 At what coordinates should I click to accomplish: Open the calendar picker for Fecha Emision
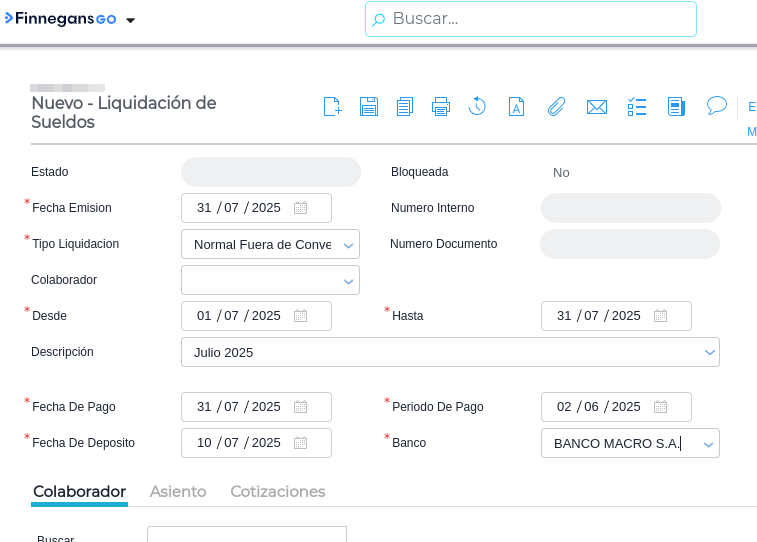pyautogui.click(x=300, y=208)
